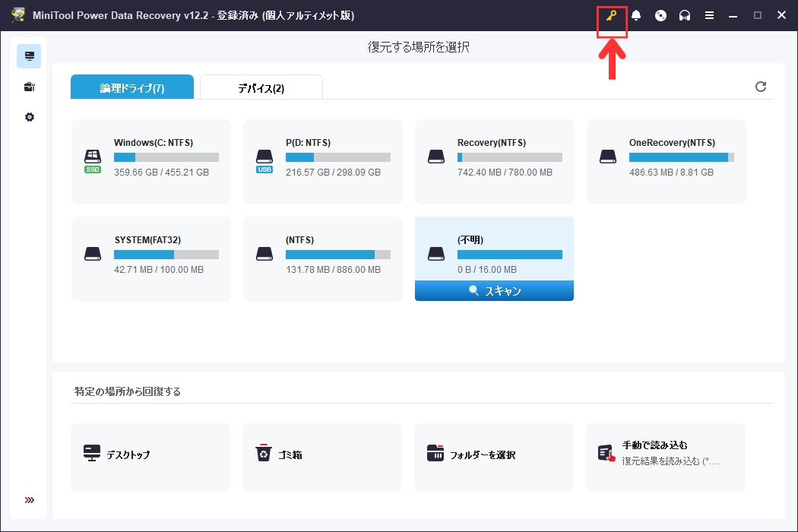Click the スキャン button on (不明) drive

[494, 290]
